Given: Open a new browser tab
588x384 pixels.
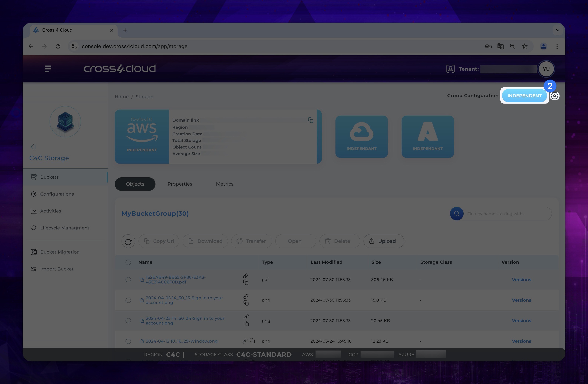Looking at the screenshot, I should pyautogui.click(x=125, y=30).
